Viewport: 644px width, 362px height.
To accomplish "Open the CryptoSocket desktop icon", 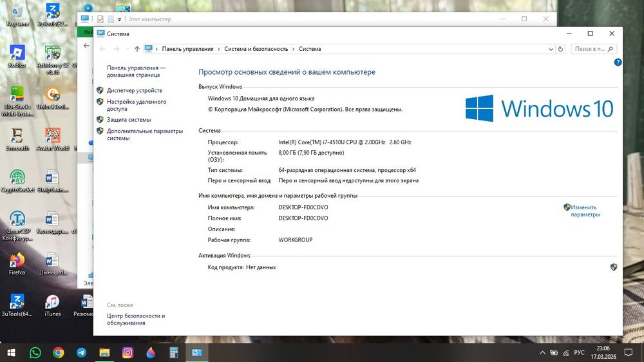I will 17,181.
